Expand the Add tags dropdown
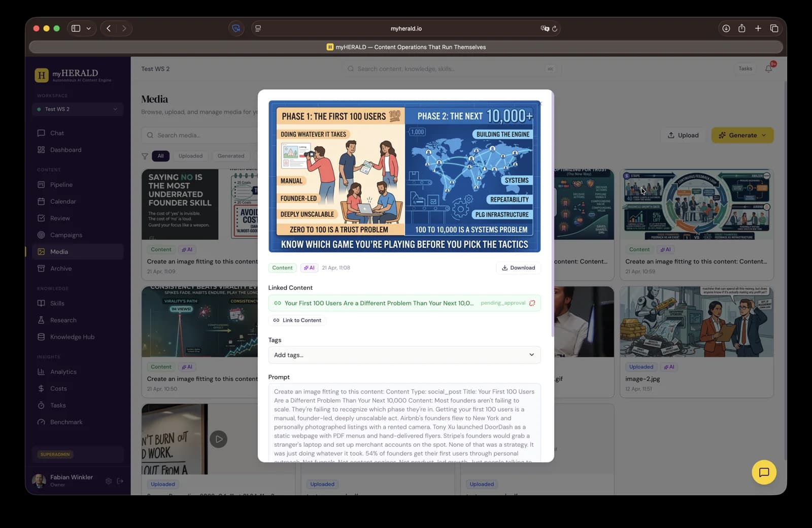 click(x=404, y=355)
